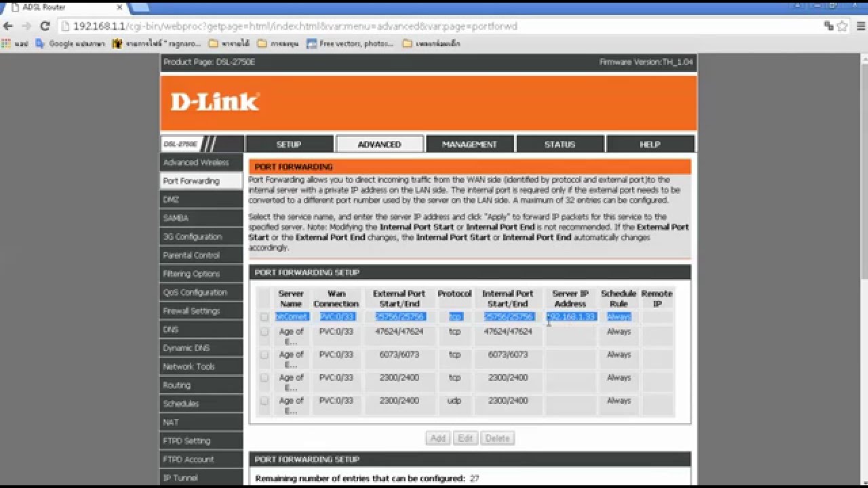Image resolution: width=868 pixels, height=488 pixels.
Task: Reload the router page
Action: tap(45, 26)
